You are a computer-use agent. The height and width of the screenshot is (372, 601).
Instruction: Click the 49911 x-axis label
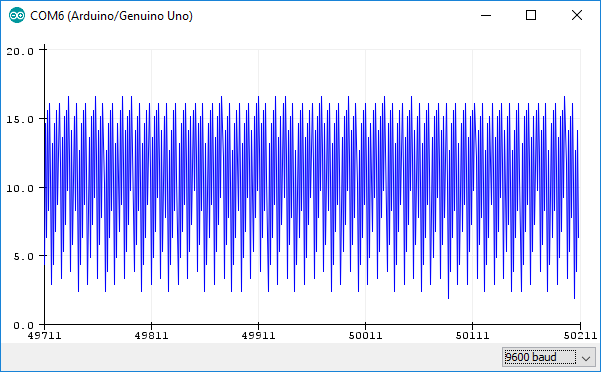[x=258, y=336]
